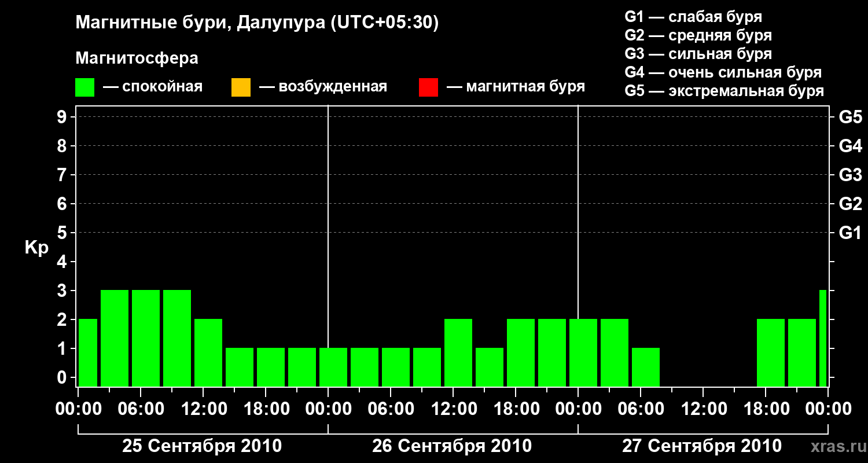Click the orange 'возбужденная' legend swatch
Viewport: 868px width, 463px height.
241,87
